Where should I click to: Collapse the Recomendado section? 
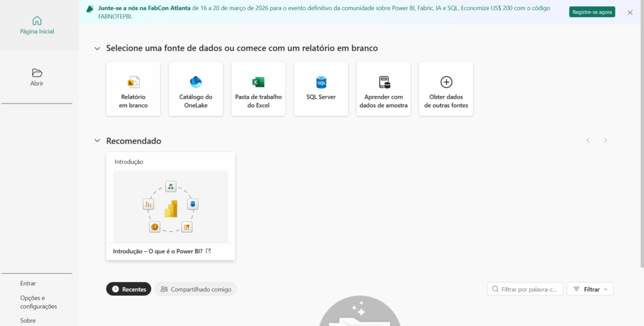pos(97,141)
